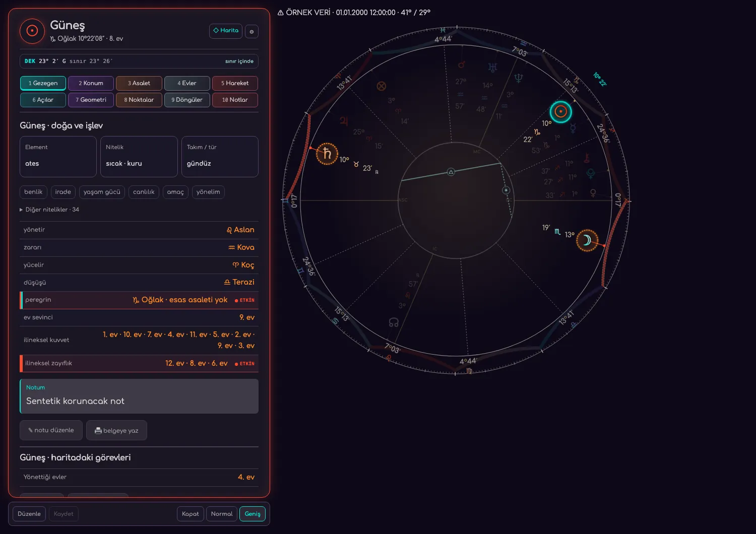This screenshot has height=534, width=756.
Task: Switch to the Kapat view mode
Action: coord(191,514)
